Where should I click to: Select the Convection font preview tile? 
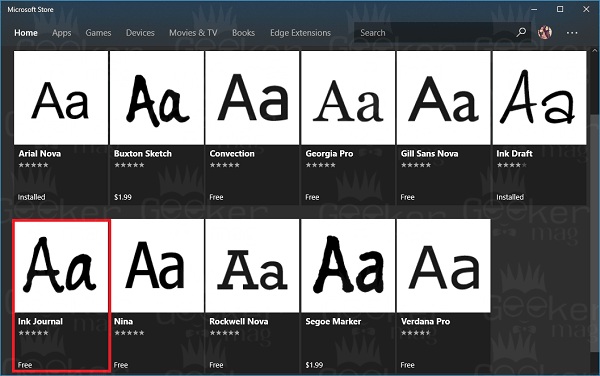tap(252, 98)
